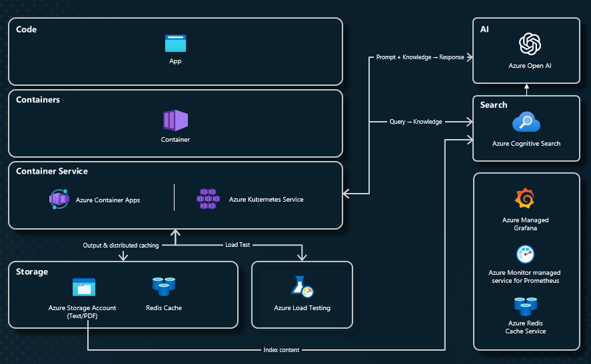Select the Azure Cognitive Search cloud icon
591x364 pixels.
point(526,122)
